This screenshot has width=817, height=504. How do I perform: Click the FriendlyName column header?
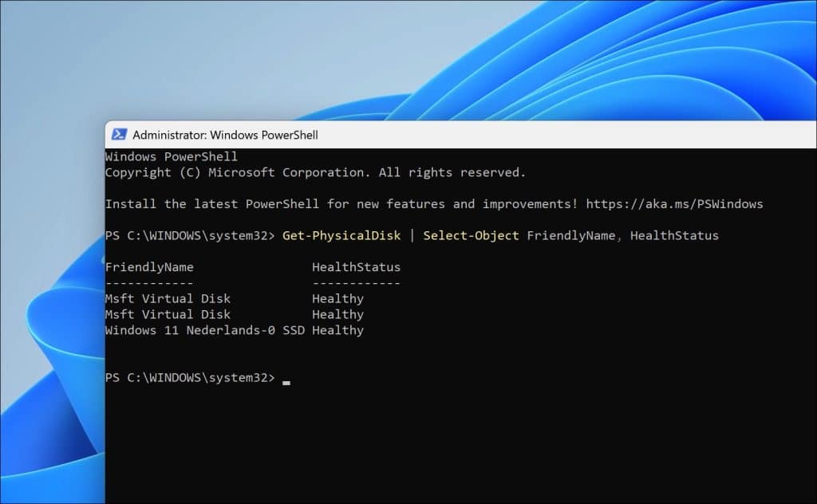click(x=149, y=267)
